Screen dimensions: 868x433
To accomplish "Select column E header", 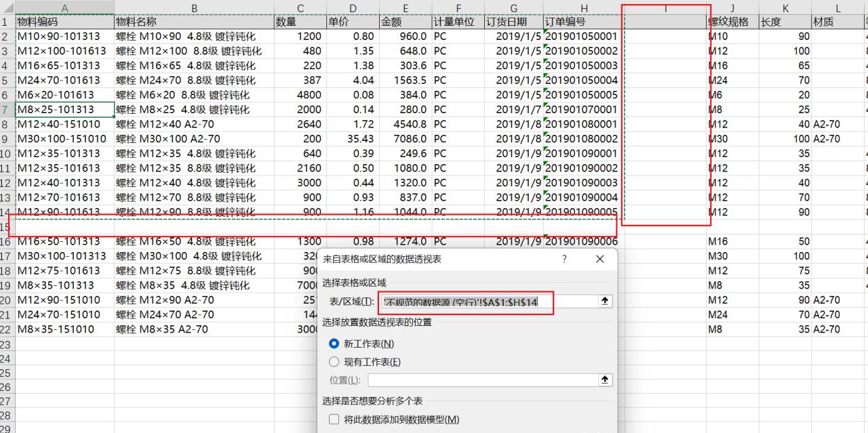I will point(406,7).
